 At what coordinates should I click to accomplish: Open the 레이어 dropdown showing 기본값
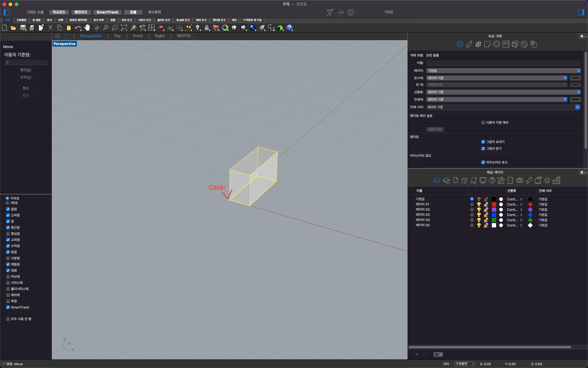point(503,71)
